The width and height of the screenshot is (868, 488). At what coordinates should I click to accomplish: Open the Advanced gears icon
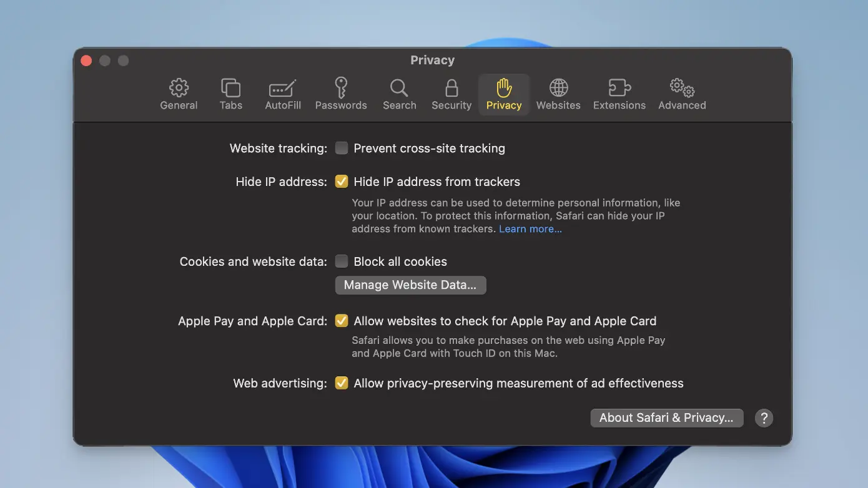click(682, 88)
